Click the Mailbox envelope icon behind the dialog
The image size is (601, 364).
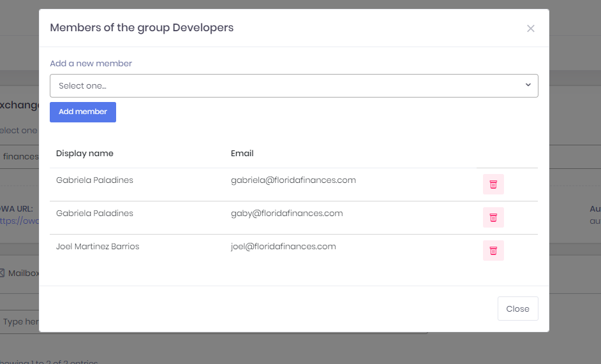[x=3, y=273]
